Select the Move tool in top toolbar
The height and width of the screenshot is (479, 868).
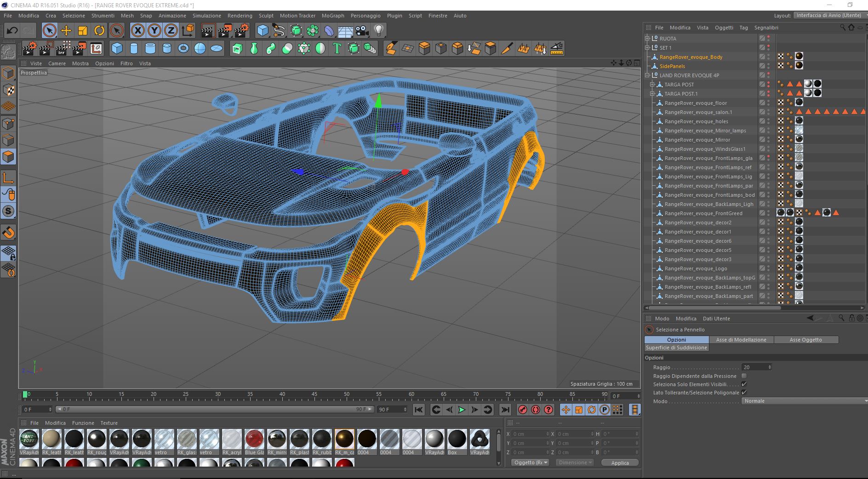pos(66,31)
